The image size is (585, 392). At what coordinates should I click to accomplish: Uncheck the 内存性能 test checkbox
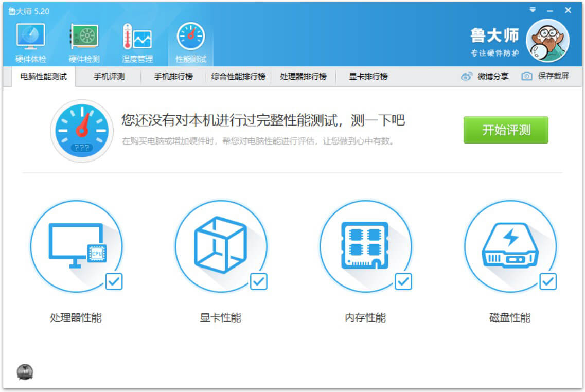(x=403, y=281)
